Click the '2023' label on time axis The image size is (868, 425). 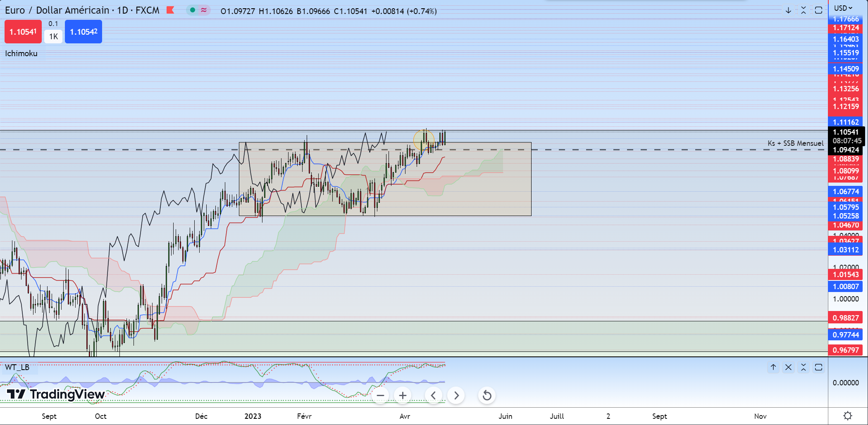pos(253,416)
